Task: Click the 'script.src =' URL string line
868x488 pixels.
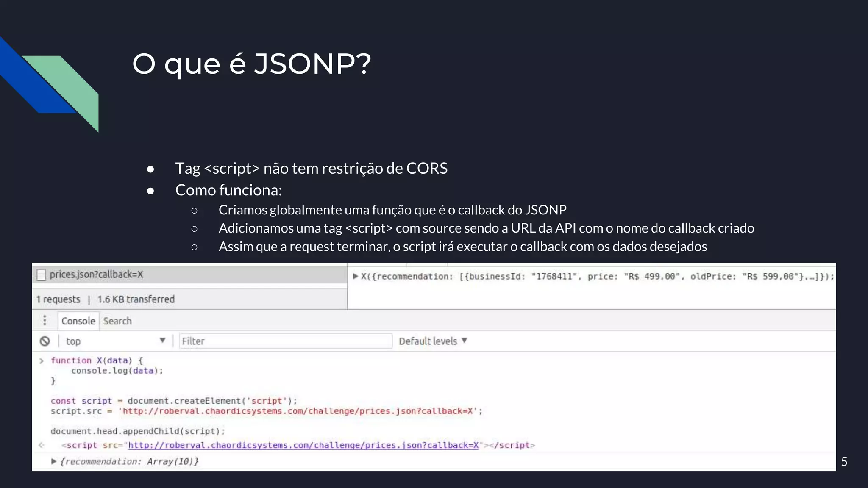Action: (267, 411)
